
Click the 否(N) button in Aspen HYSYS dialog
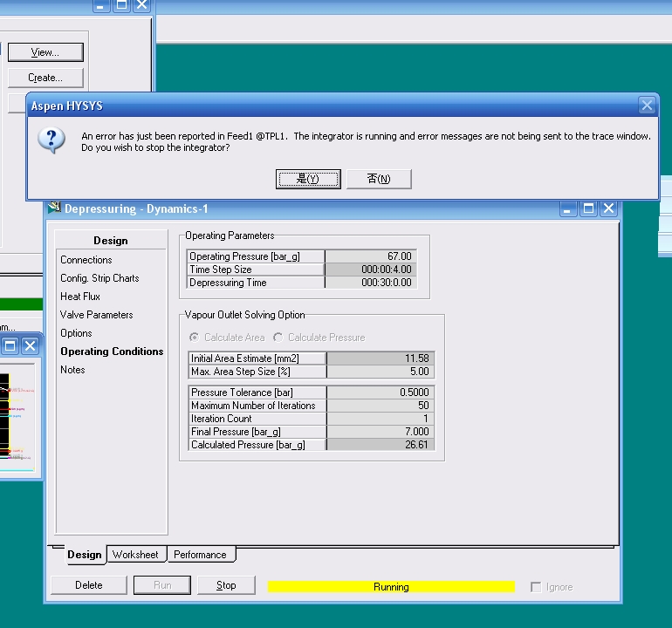[x=379, y=179]
